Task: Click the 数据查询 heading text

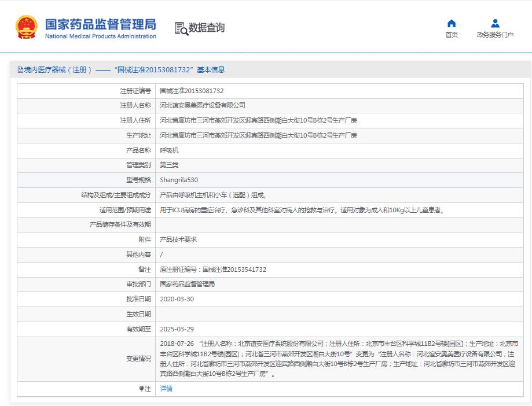Action: point(207,28)
